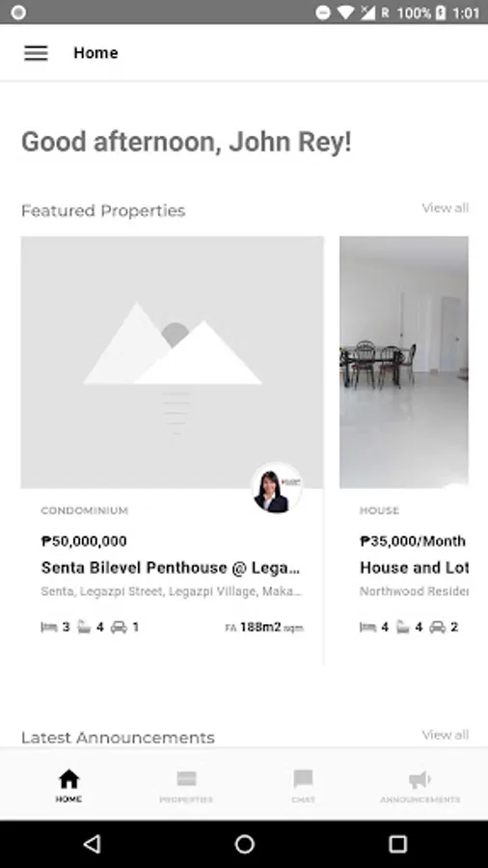This screenshot has width=488, height=868.
Task: View all Featured Properties
Action: [x=446, y=208]
